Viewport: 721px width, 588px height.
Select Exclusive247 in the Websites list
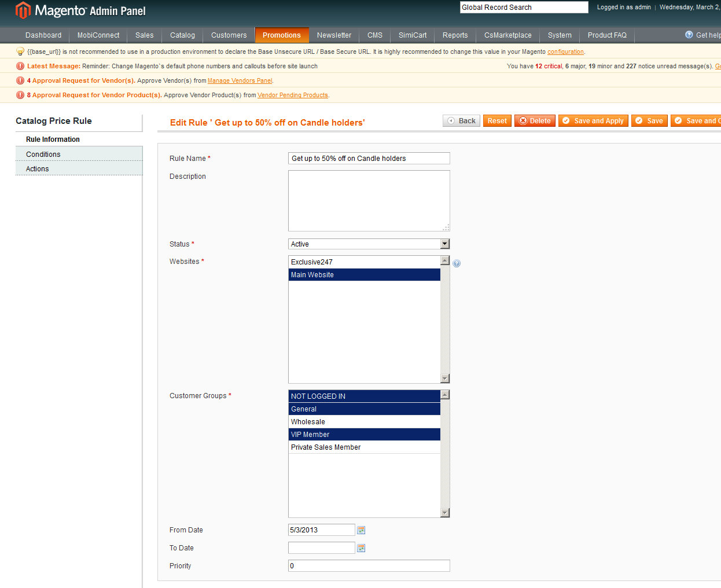coord(365,262)
